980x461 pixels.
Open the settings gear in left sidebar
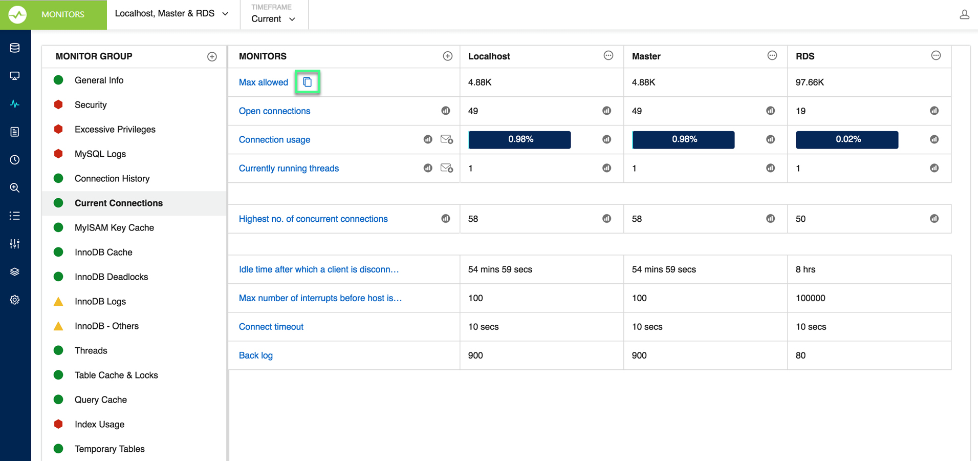coord(15,300)
